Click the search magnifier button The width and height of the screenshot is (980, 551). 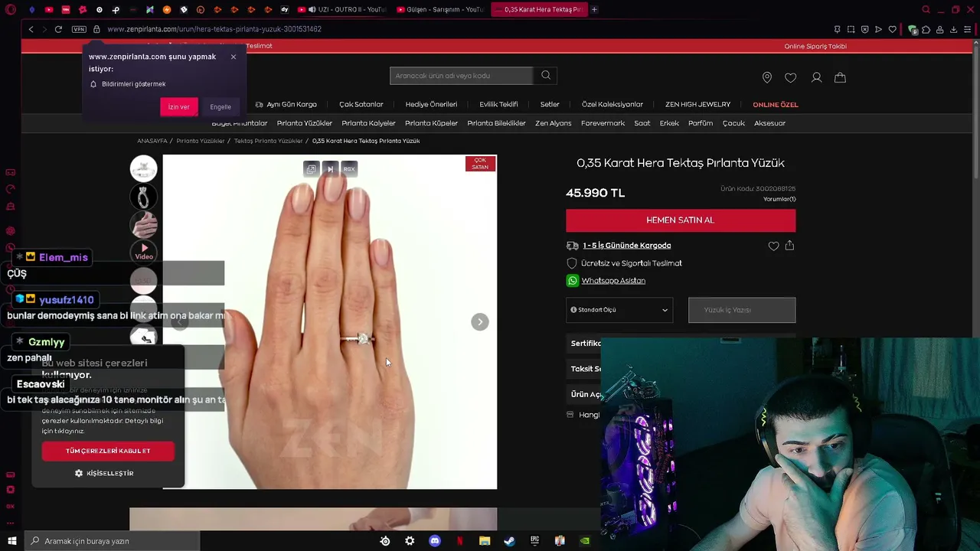[x=546, y=75]
